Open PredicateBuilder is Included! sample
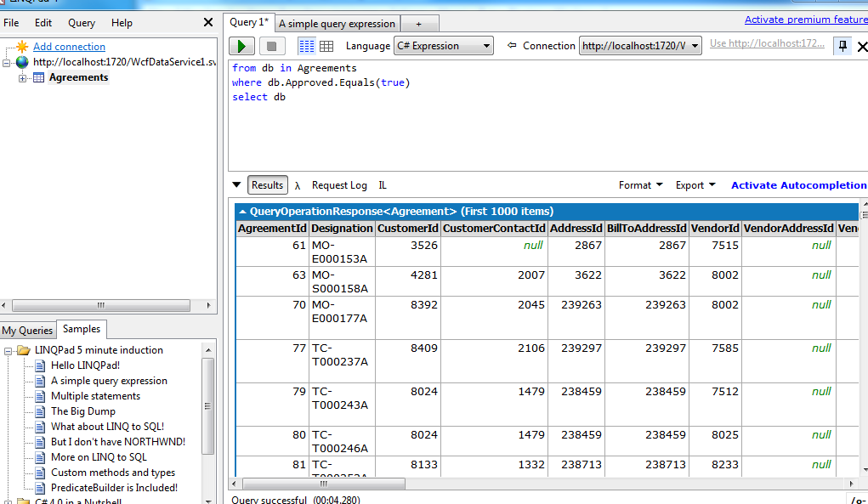The image size is (868, 504). click(114, 488)
